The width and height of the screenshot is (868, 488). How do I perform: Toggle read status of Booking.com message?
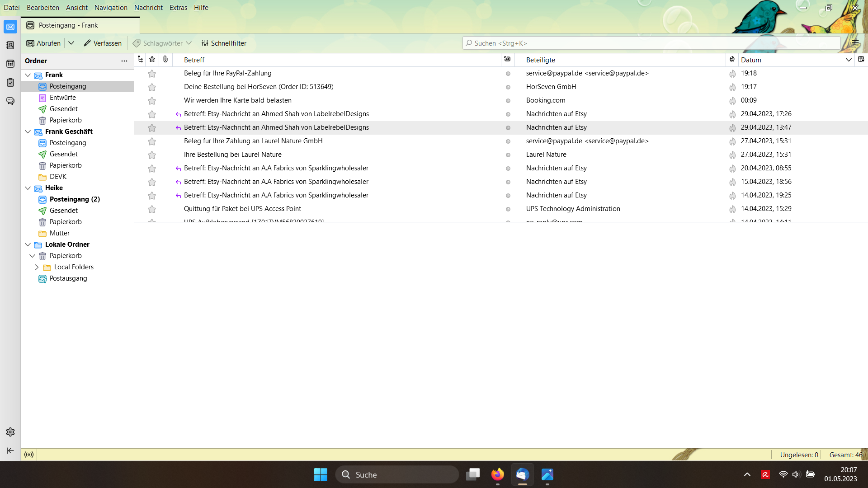[x=508, y=100]
